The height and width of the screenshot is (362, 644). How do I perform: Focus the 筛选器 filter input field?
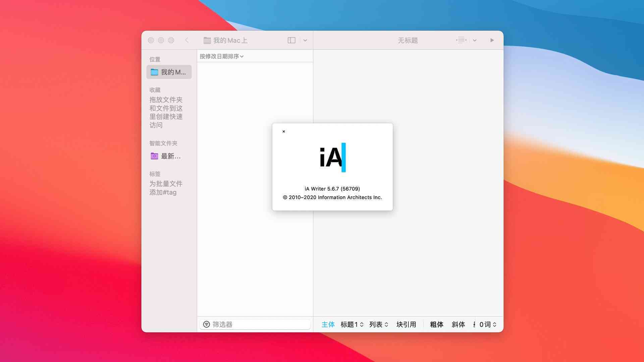pos(255,324)
